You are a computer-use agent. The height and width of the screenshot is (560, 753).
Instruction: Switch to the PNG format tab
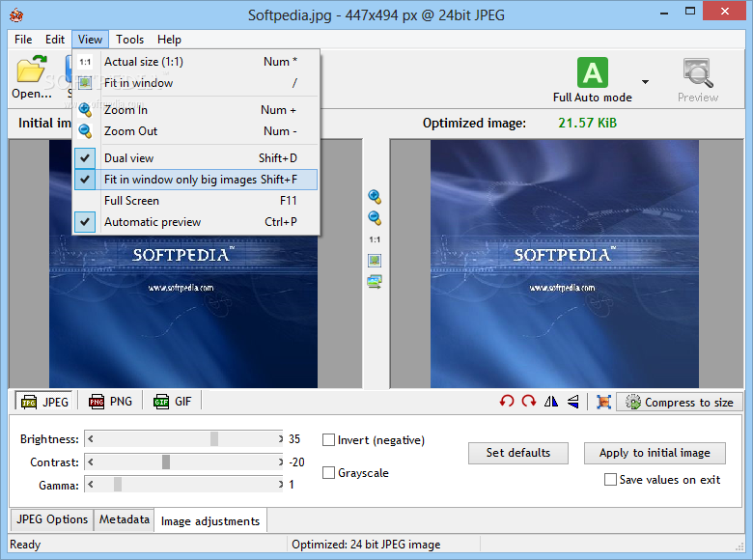point(110,401)
